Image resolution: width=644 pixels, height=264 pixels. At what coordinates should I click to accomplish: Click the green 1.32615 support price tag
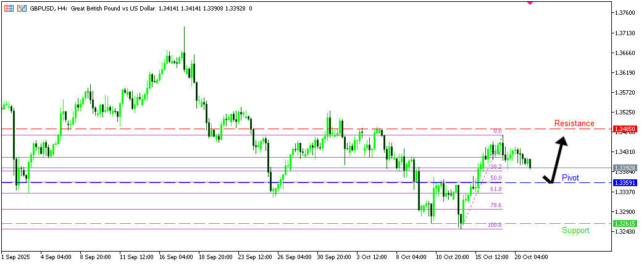click(x=625, y=223)
